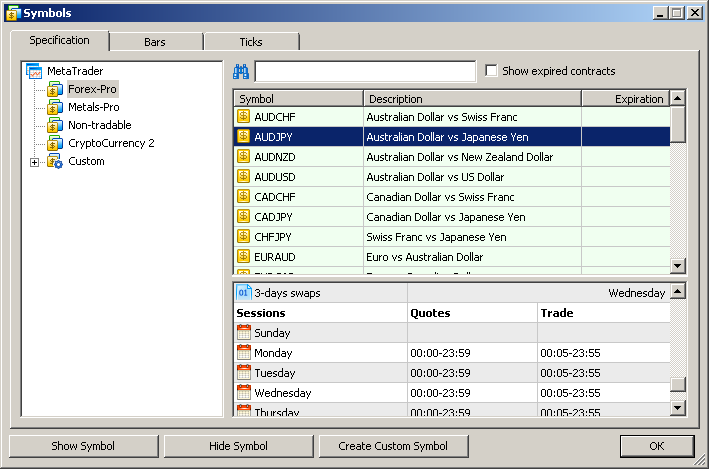Select 'Australian Dollar vs US Dollar' row

coord(452,177)
